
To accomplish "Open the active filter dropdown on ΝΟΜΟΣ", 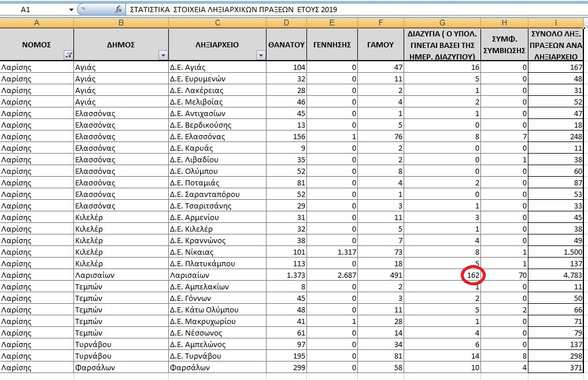I will point(69,55).
